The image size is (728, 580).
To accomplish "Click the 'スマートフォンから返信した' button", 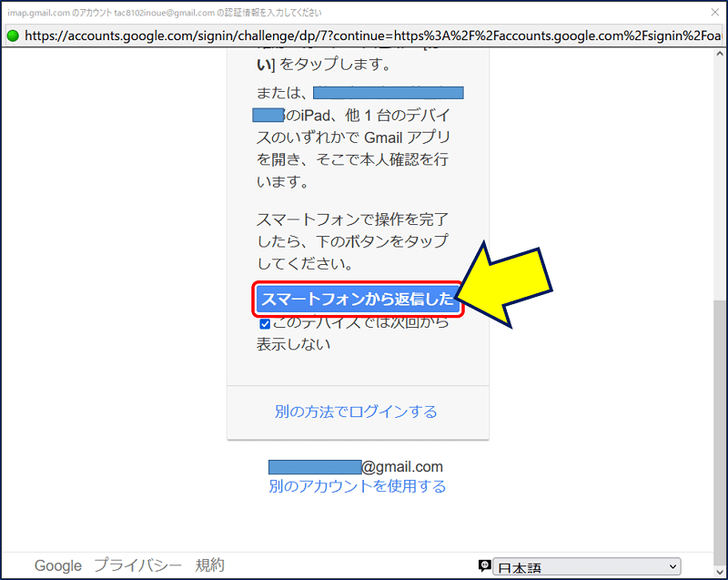I will (x=358, y=299).
